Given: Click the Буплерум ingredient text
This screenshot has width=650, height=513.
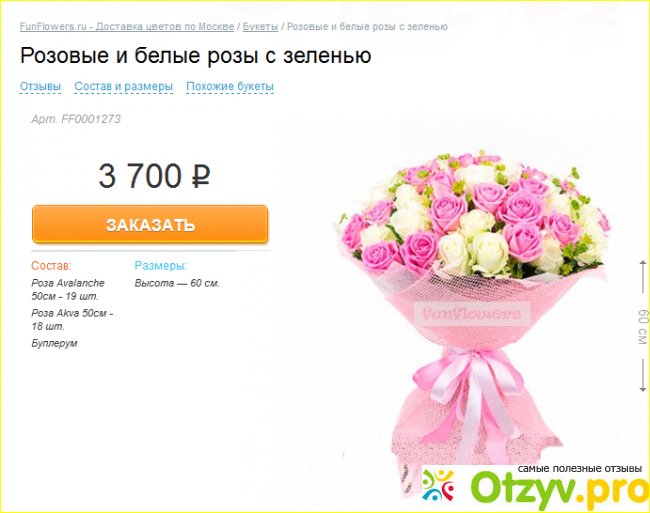Looking at the screenshot, I should pyautogui.click(x=54, y=344).
